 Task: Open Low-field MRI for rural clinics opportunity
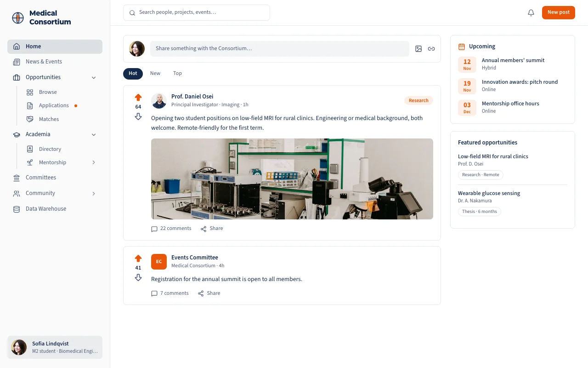pos(493,156)
